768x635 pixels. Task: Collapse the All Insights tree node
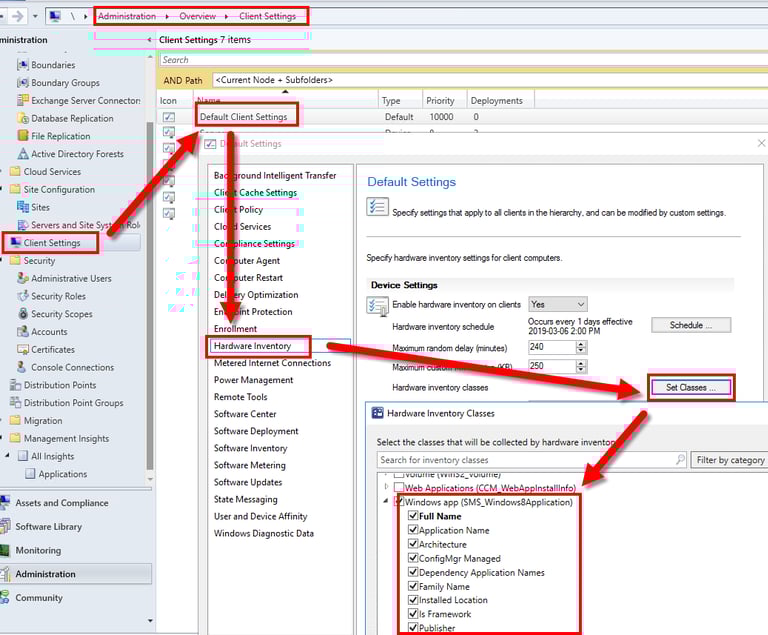coord(7,455)
